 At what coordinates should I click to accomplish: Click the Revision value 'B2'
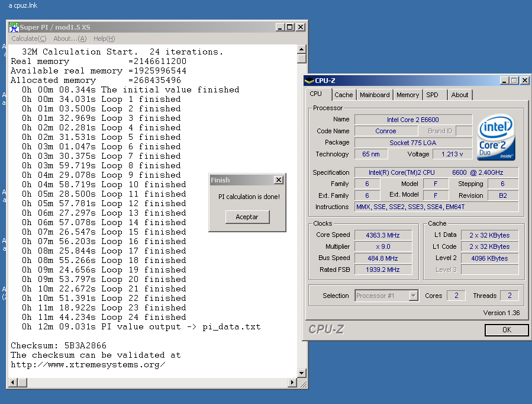coord(503,195)
